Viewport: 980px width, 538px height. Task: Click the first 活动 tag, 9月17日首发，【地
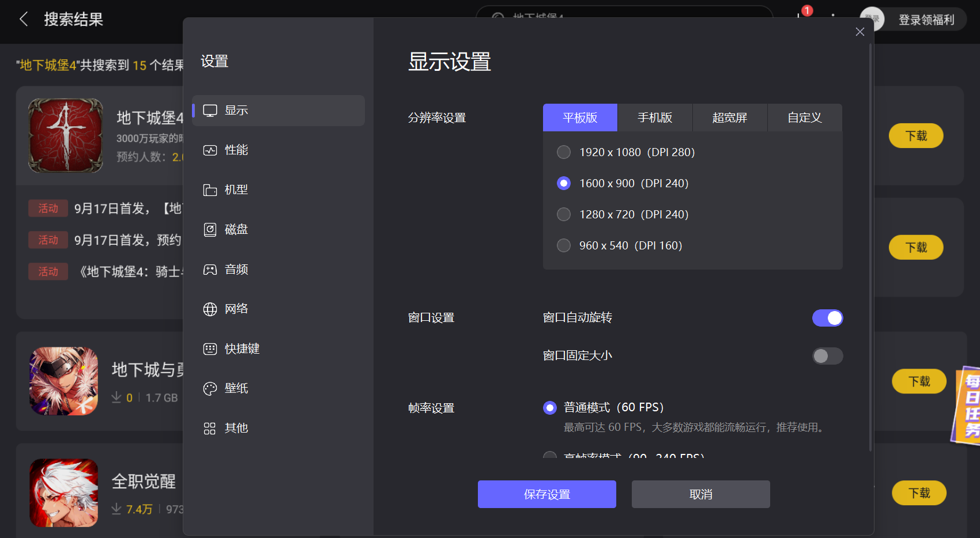click(x=48, y=209)
